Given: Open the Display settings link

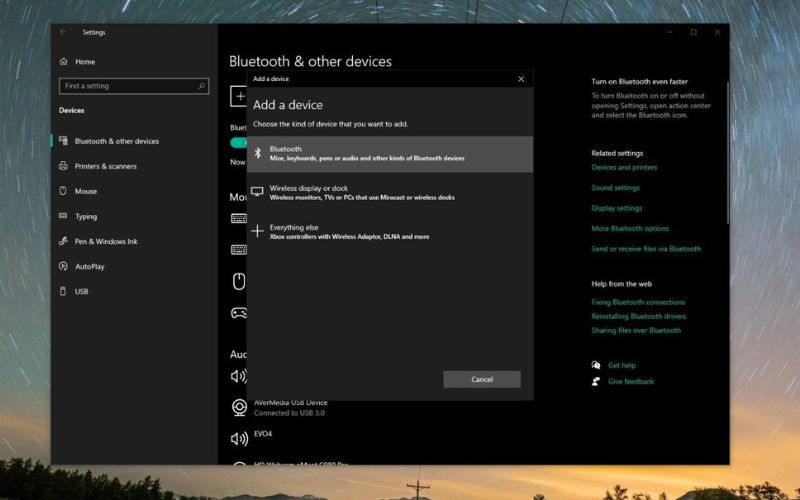Looking at the screenshot, I should pos(617,208).
